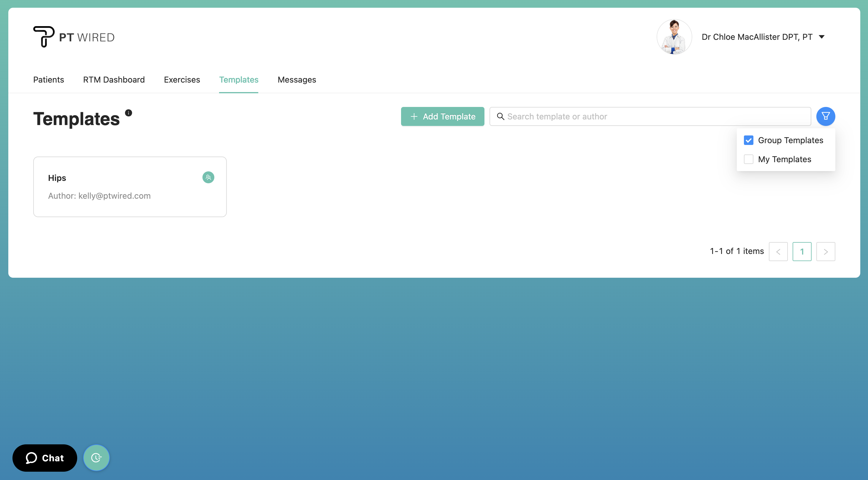Click the Add Template button

[x=442, y=116]
